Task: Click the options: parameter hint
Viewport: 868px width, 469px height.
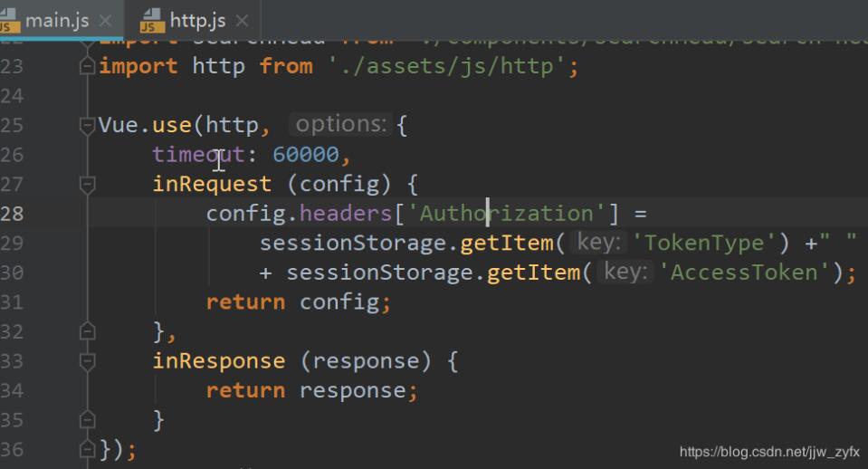Action: tap(340, 125)
